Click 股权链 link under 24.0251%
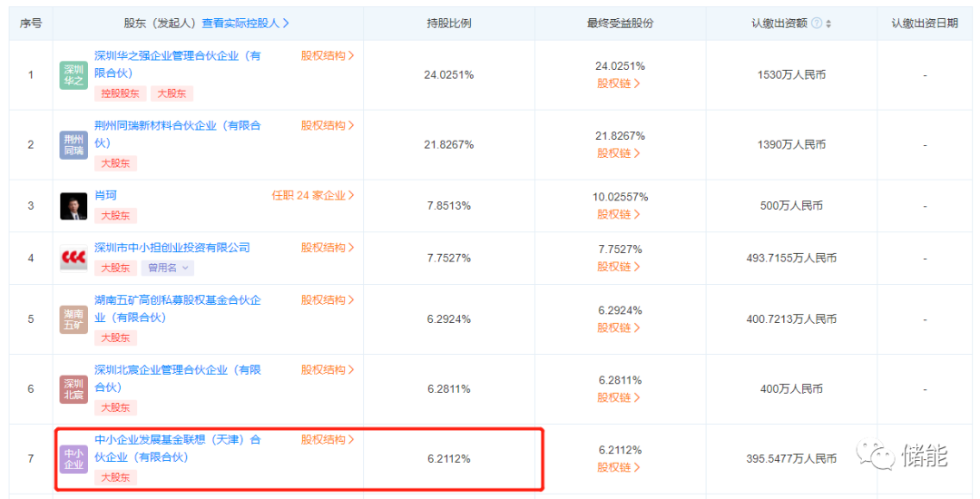This screenshot has height=499, width=980. click(619, 83)
